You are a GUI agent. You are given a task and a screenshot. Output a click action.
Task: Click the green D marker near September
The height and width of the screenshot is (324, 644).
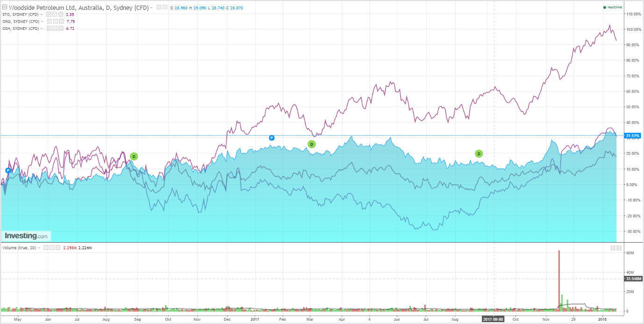[134, 156]
